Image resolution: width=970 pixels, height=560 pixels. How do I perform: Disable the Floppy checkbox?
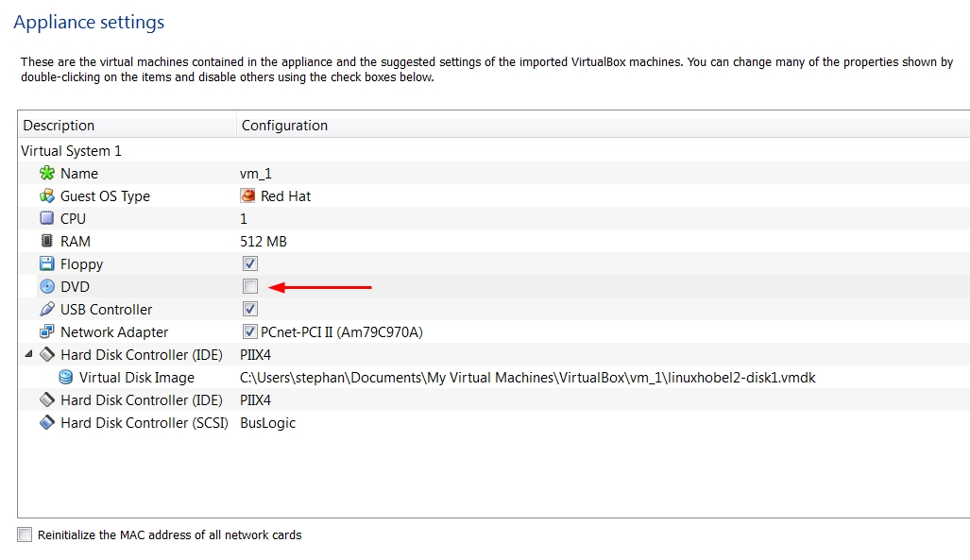[248, 263]
